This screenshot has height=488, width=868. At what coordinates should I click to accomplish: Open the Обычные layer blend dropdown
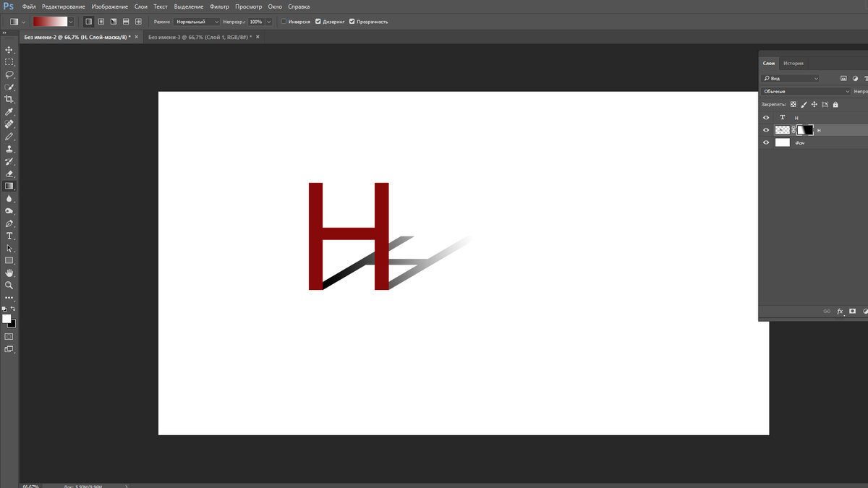pos(806,92)
